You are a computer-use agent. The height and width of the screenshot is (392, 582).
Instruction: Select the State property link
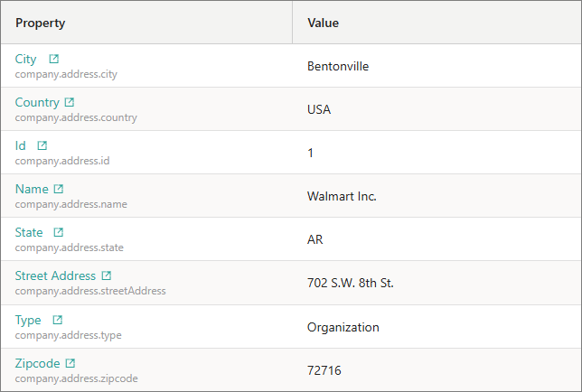point(29,233)
